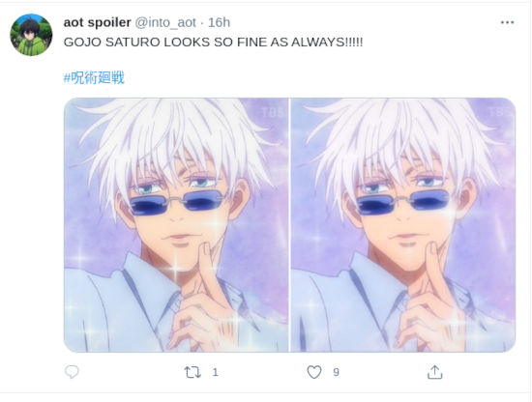Click sunglasses in the left image
Screen dimensions: 532x402
click(x=177, y=202)
